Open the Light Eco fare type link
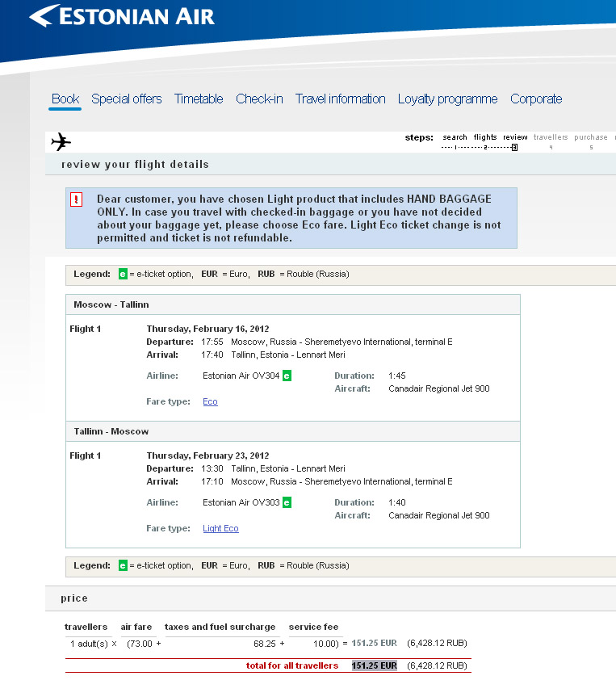 (220, 528)
